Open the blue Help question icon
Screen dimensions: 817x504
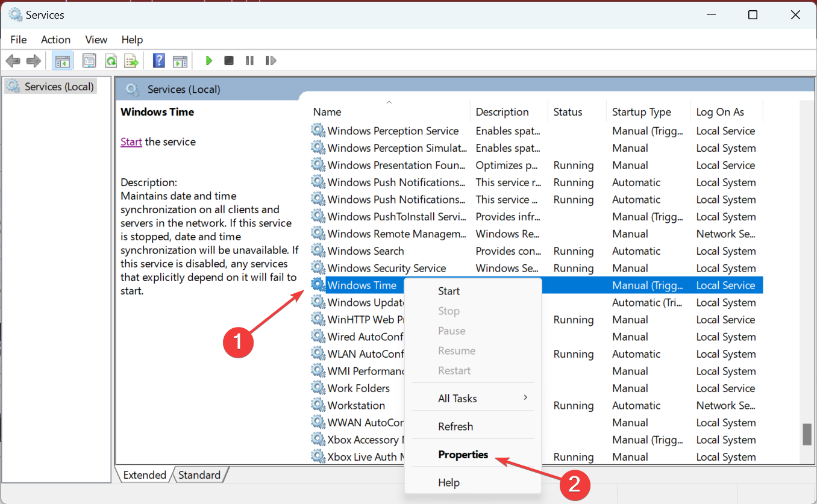point(159,61)
